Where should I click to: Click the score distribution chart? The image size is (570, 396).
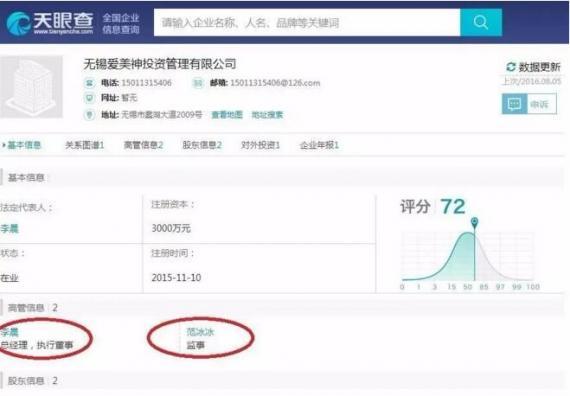470,256
